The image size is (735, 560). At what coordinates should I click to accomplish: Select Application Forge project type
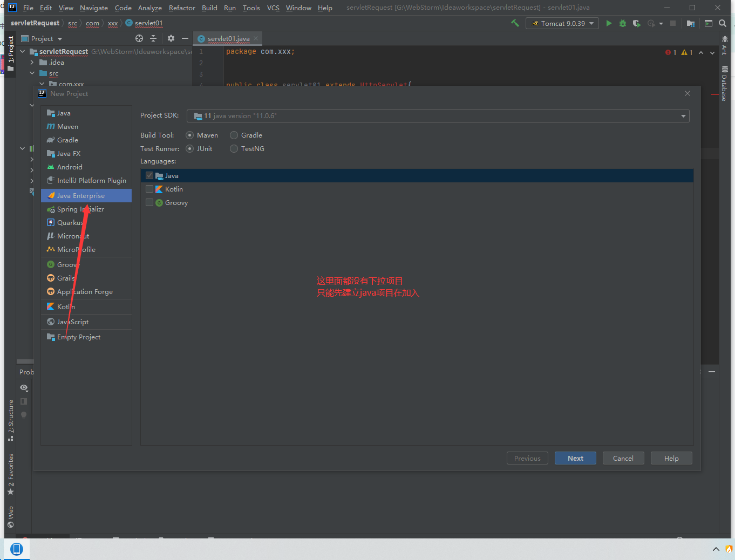(86, 291)
